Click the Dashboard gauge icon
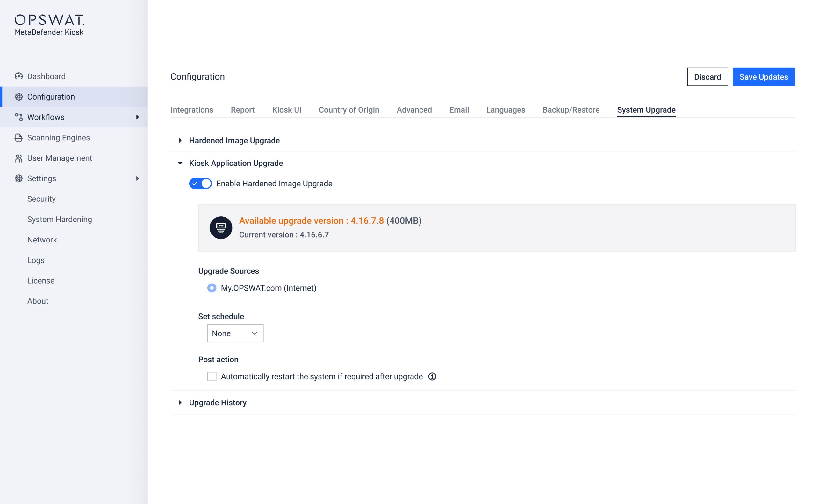Screen dimensions: 818x504 coord(19,76)
